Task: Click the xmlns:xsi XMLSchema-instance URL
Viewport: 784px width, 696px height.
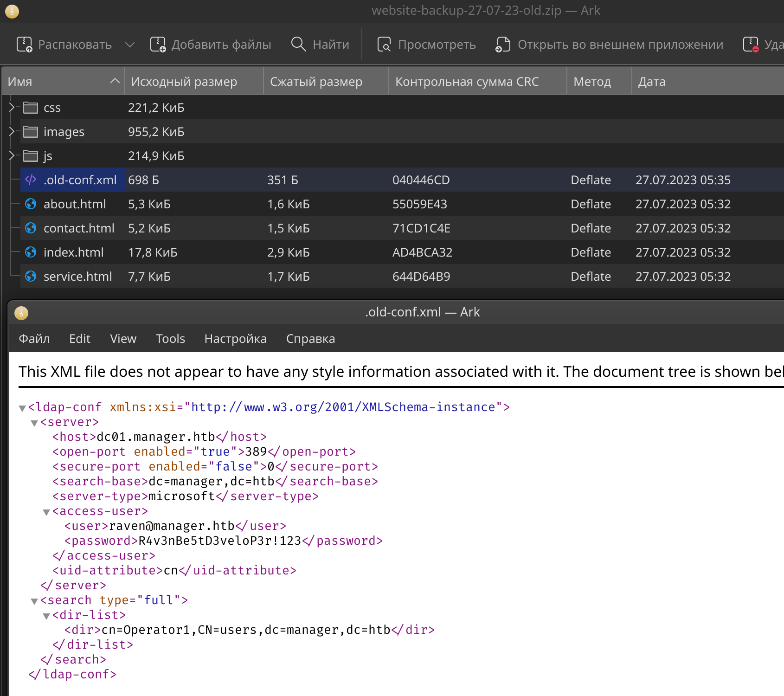Action: pos(343,407)
